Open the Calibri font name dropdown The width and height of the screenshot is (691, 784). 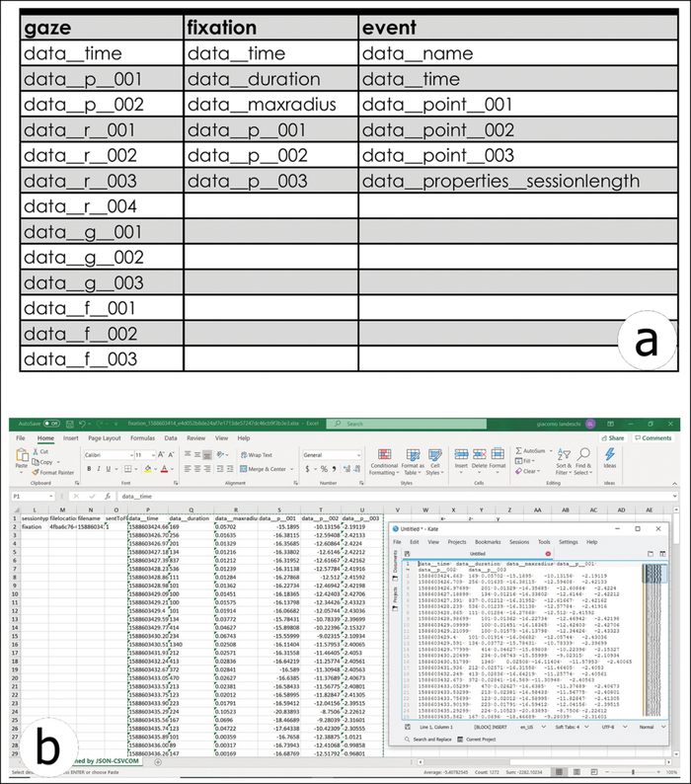pyautogui.click(x=131, y=455)
